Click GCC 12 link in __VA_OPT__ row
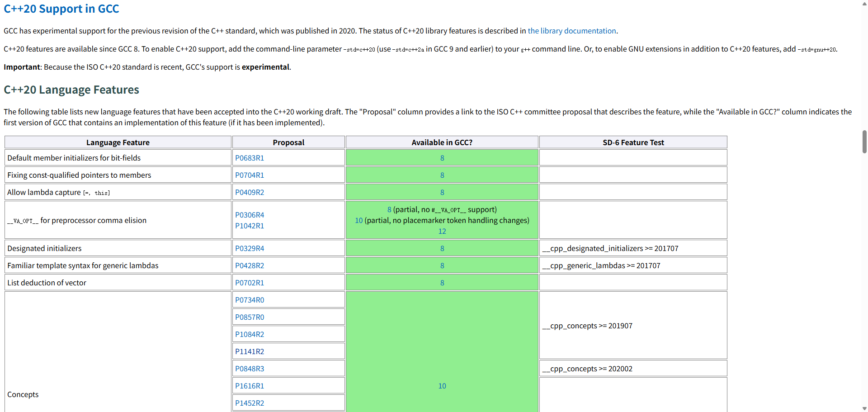Screen dimensions: 868x412 pos(442,231)
